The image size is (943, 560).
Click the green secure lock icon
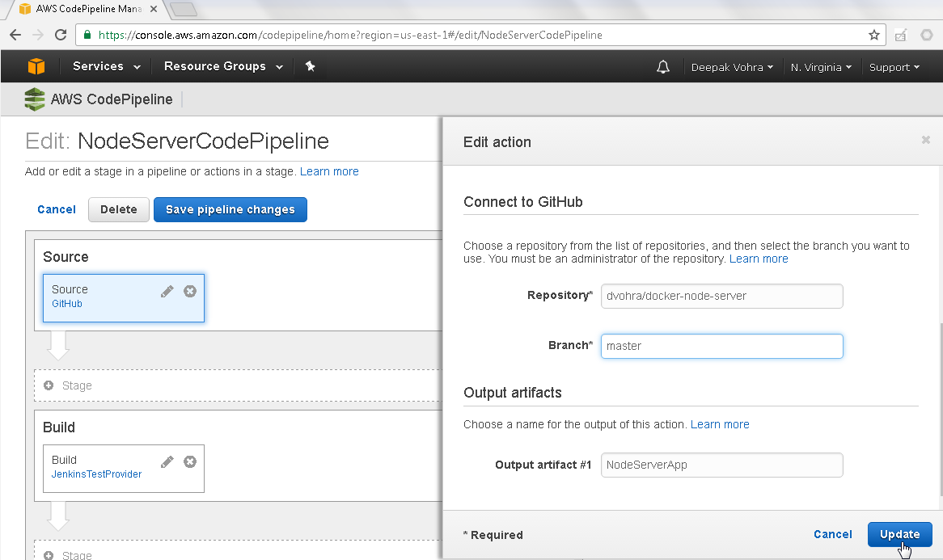pyautogui.click(x=87, y=35)
